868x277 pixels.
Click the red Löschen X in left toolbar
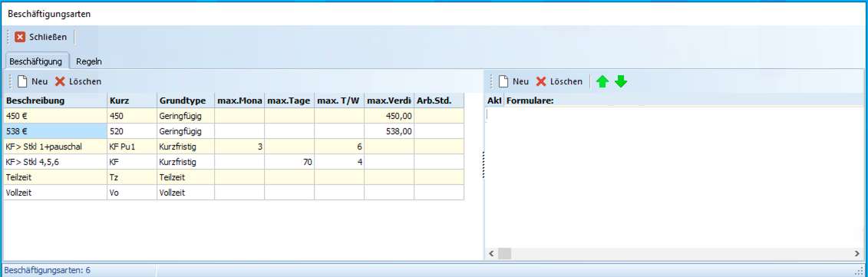[x=60, y=81]
